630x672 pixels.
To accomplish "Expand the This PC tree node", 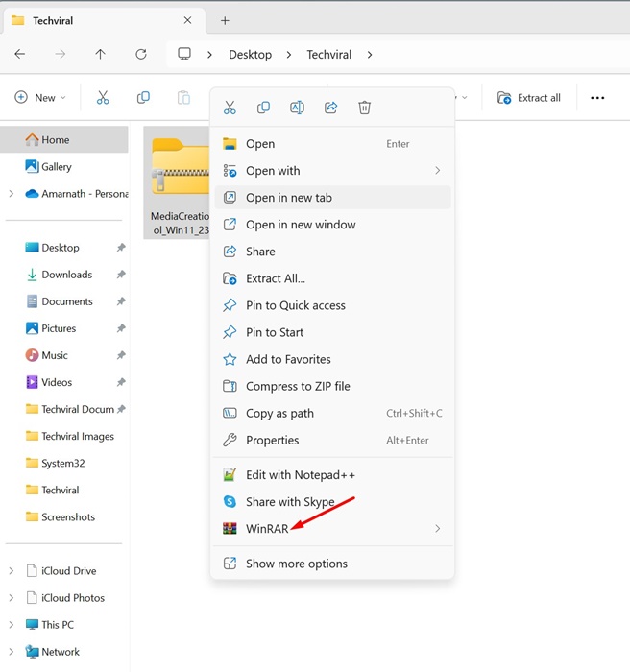I will pyautogui.click(x=12, y=625).
